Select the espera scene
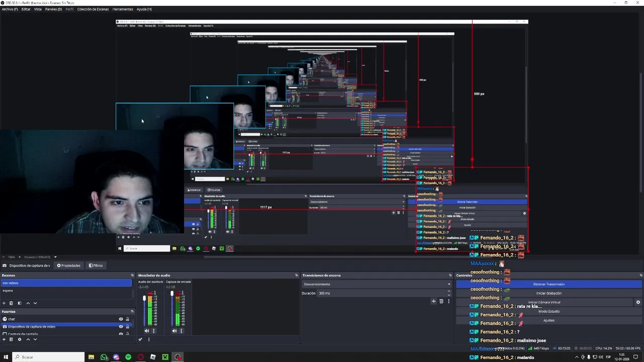The height and width of the screenshot is (362, 644). (x=66, y=291)
